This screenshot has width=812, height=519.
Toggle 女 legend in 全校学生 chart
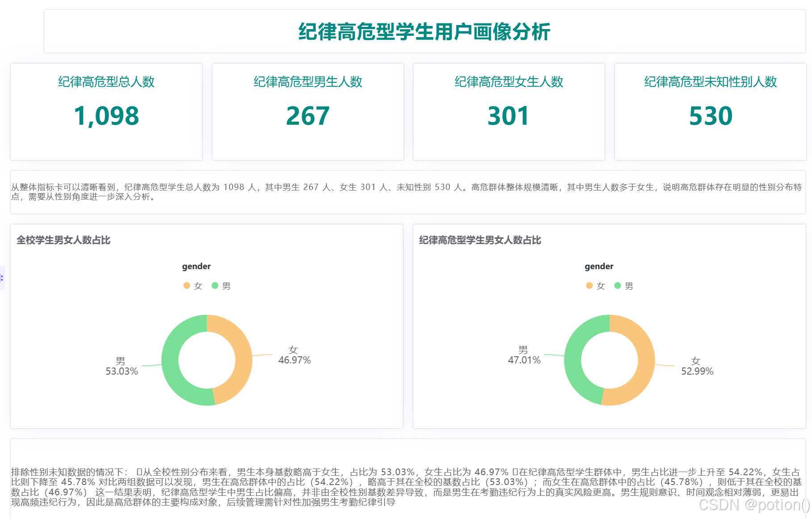193,286
